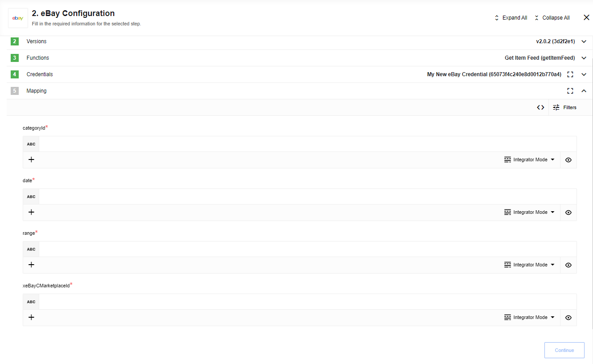The width and height of the screenshot is (593, 364).
Task: Click into the xeBayCMarketplaceId input field
Action: [307, 302]
